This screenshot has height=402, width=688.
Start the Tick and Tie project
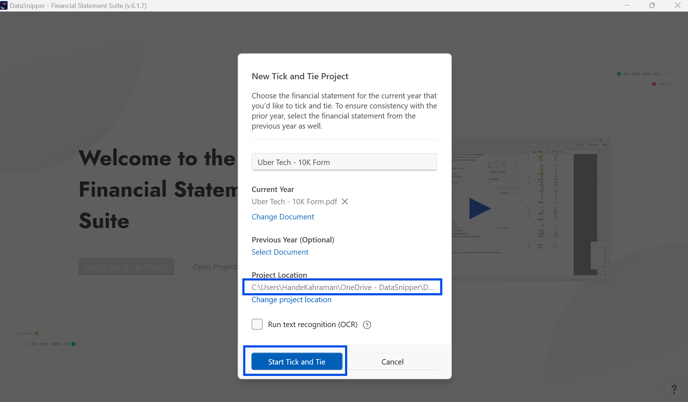297,362
